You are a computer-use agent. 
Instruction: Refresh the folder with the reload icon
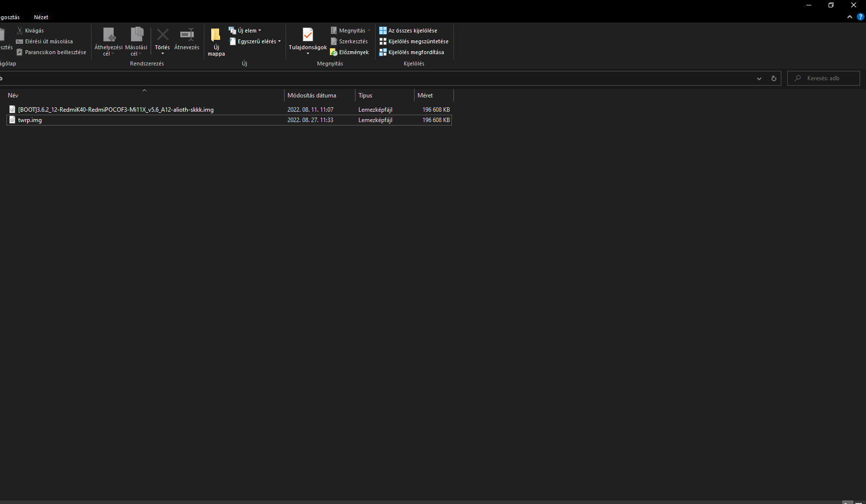pyautogui.click(x=774, y=79)
